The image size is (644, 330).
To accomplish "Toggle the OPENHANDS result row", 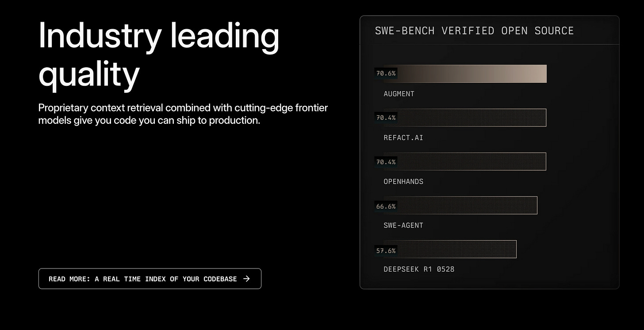I will tap(403, 181).
